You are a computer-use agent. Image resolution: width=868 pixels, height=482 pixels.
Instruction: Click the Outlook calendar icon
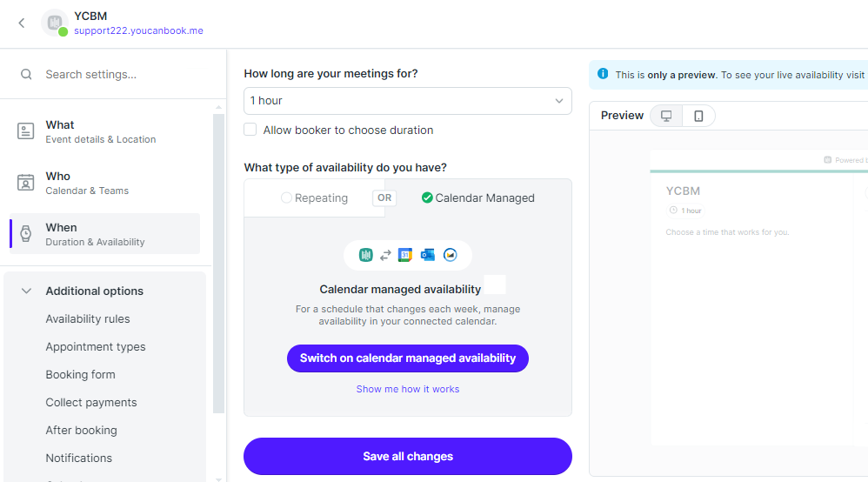tap(427, 255)
